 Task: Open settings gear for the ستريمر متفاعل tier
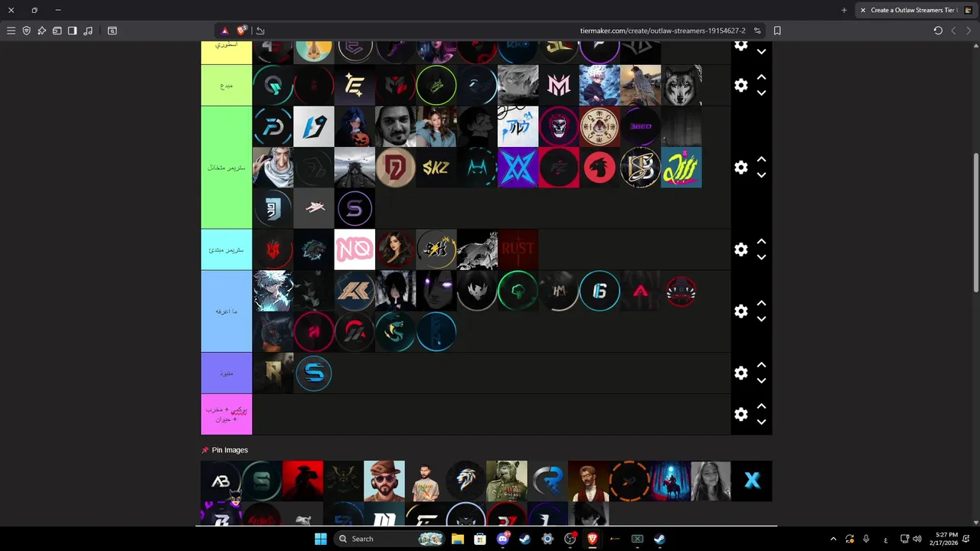pyautogui.click(x=740, y=168)
